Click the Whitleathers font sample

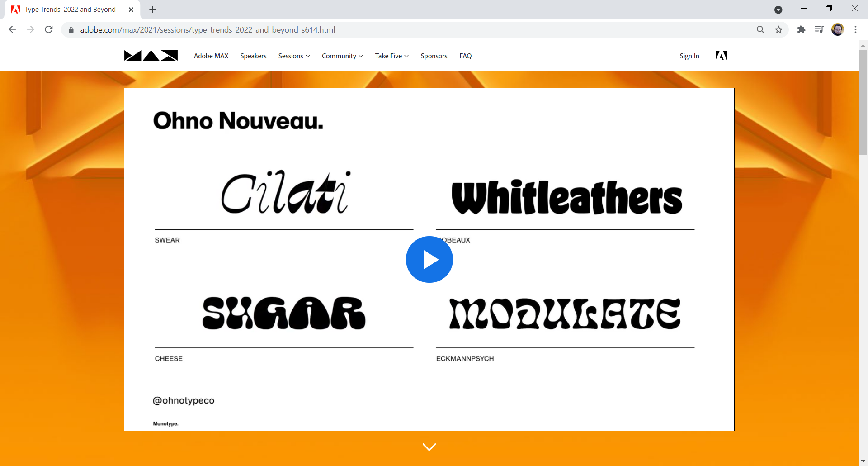tap(566, 197)
